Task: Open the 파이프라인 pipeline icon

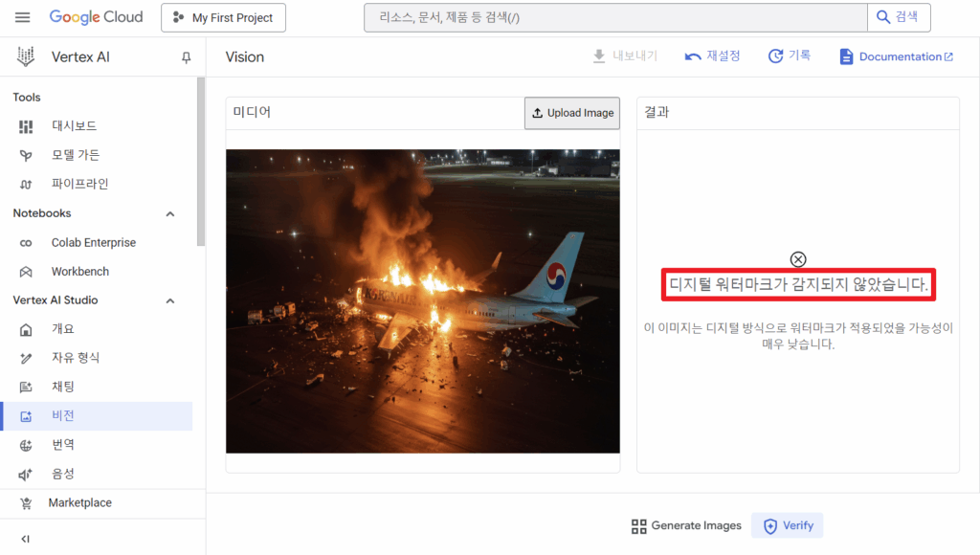Action: pos(26,185)
